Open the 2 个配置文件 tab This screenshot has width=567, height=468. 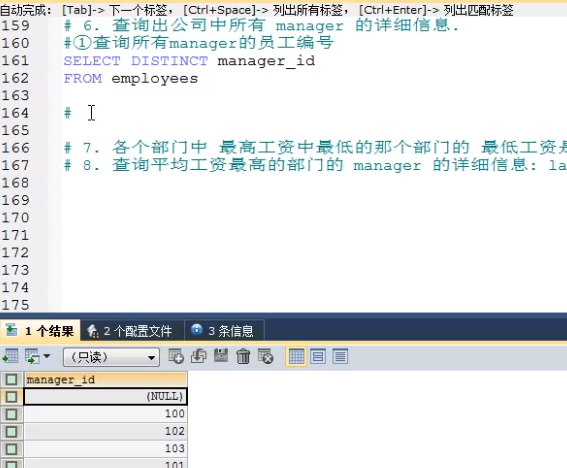(x=132, y=331)
